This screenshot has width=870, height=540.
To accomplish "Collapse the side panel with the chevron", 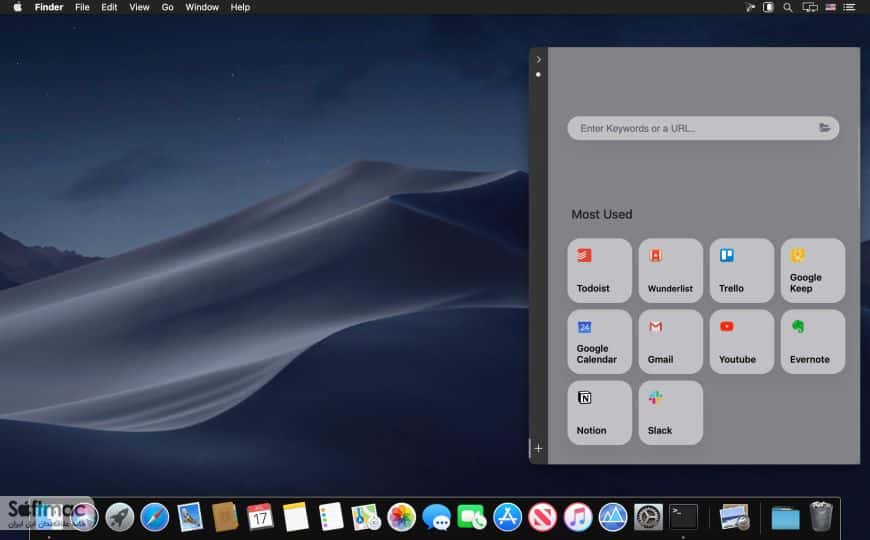I will 538,59.
